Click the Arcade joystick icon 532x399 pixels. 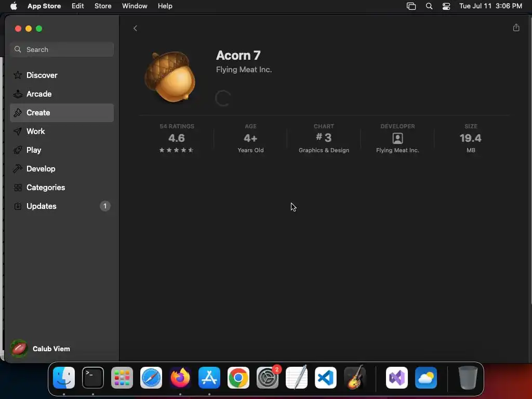(x=18, y=94)
